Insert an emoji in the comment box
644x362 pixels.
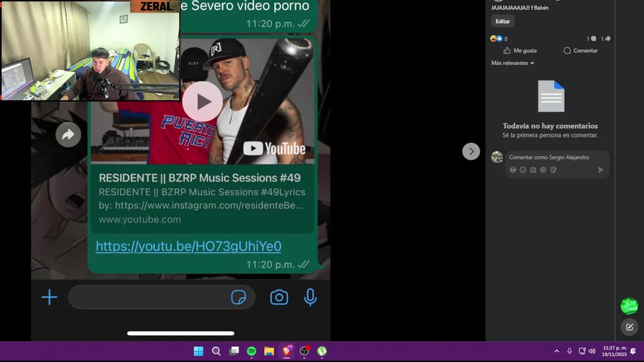tap(523, 170)
